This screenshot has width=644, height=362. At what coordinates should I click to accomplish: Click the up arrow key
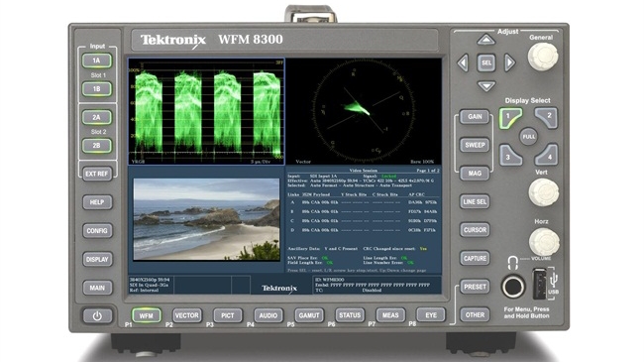coord(486,40)
